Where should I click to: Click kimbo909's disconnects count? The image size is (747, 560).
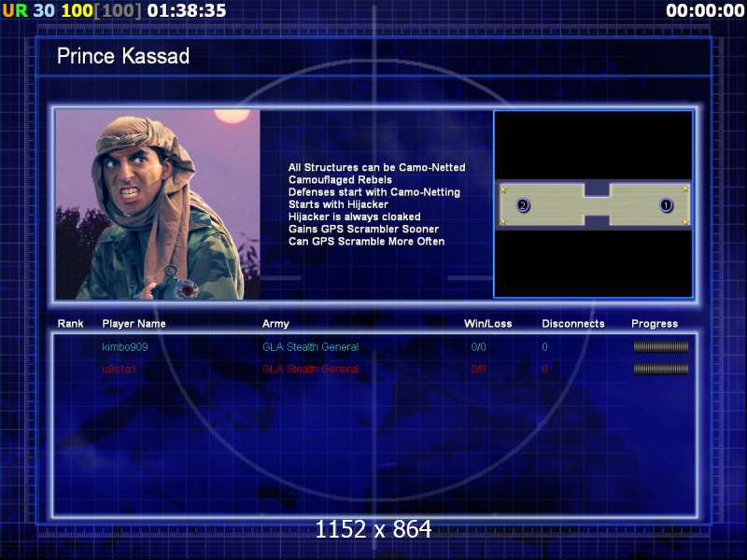[544, 346]
